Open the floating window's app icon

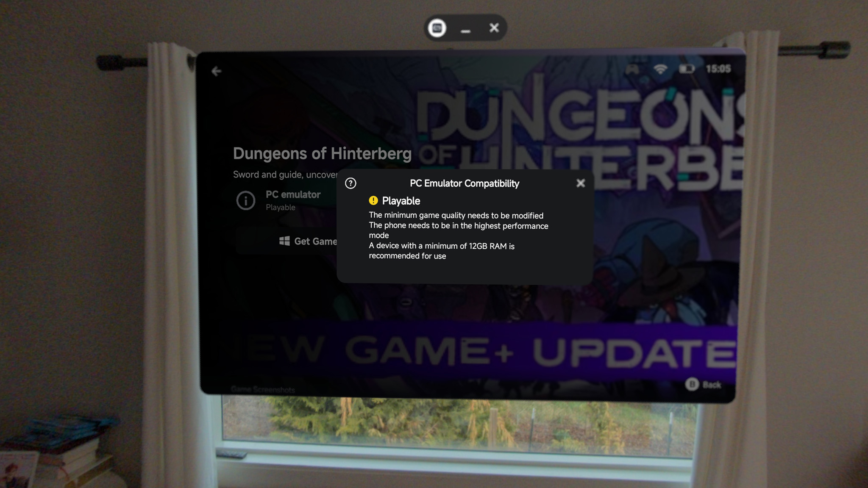pos(437,28)
